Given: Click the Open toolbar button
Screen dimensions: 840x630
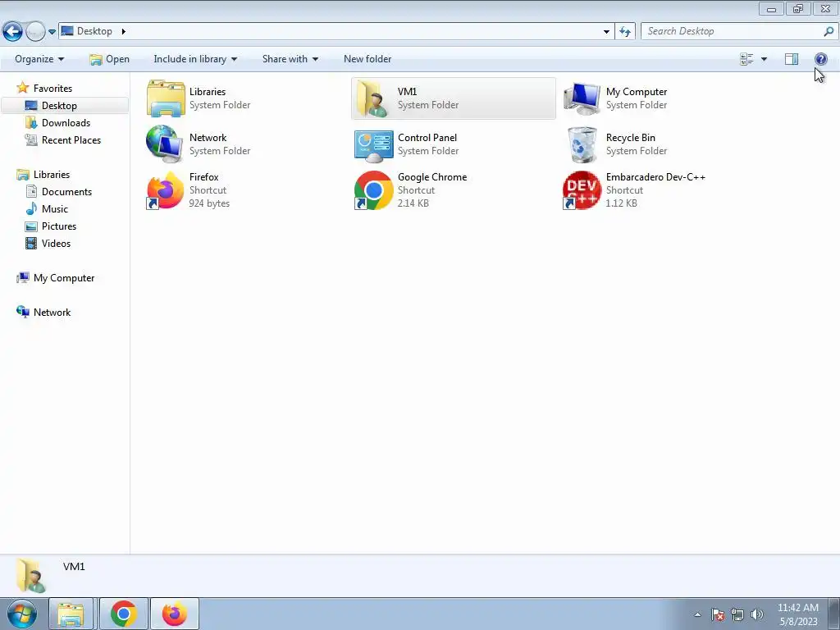Looking at the screenshot, I should [109, 59].
